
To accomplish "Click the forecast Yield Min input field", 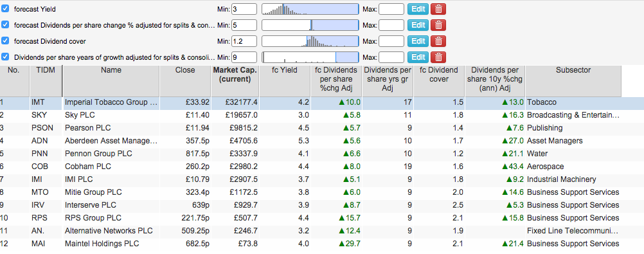I will click(244, 9).
